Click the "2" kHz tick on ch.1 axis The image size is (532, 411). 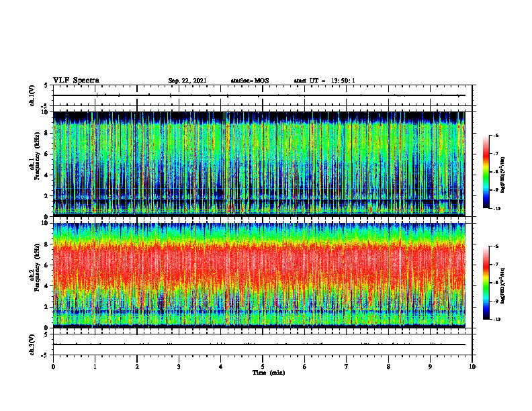[x=47, y=196]
